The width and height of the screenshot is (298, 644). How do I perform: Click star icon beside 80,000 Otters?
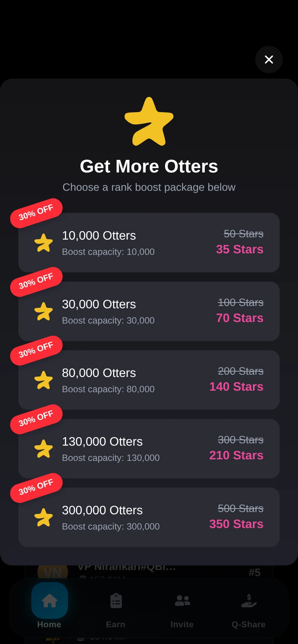click(x=44, y=380)
